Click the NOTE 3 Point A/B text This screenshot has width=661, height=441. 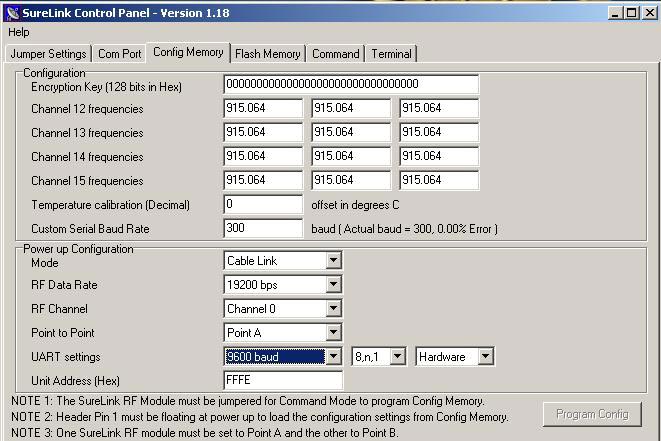[204, 433]
